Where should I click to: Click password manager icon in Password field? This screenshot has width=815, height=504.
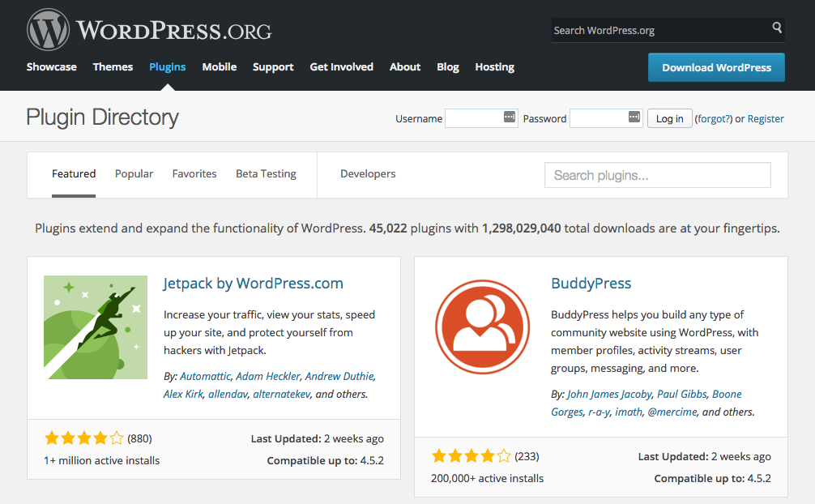[x=634, y=117]
